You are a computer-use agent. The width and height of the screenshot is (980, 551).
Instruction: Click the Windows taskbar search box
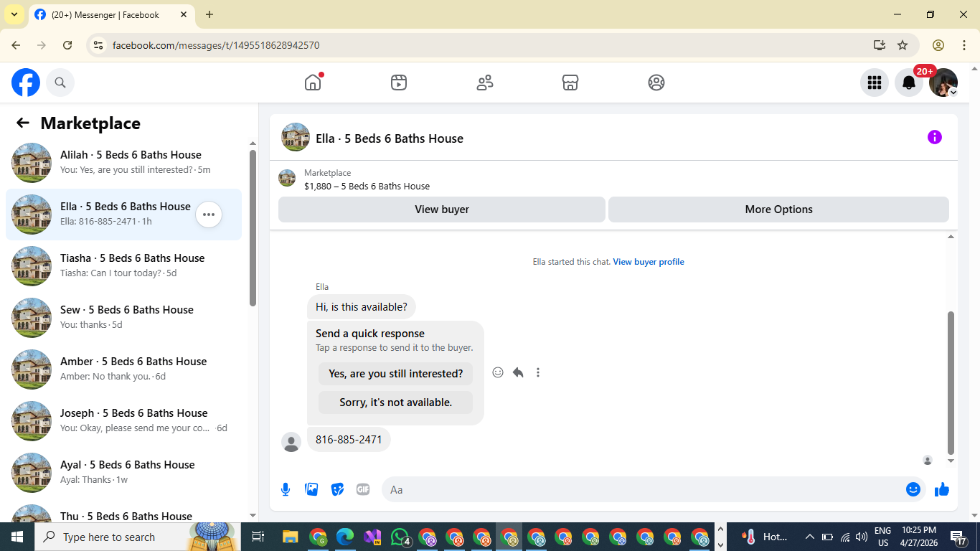click(136, 537)
